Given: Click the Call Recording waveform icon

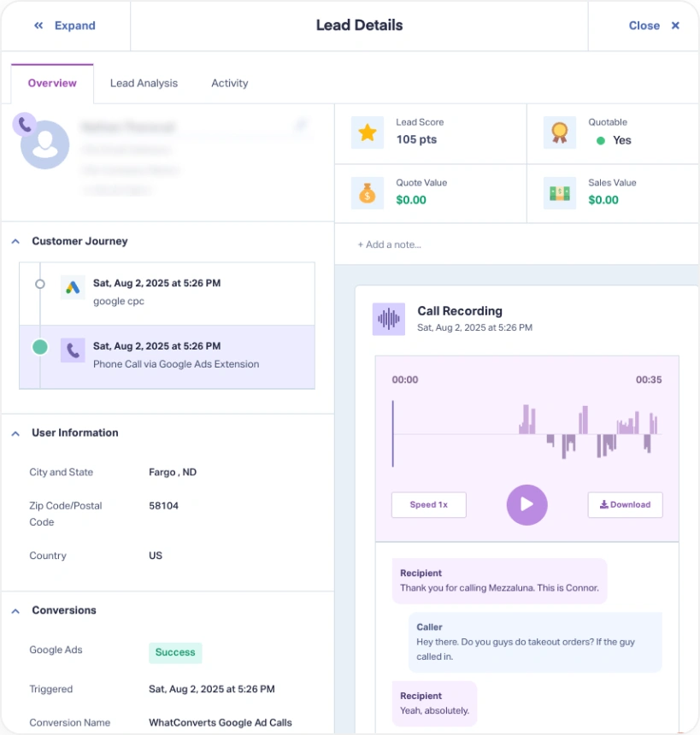Looking at the screenshot, I should pyautogui.click(x=389, y=319).
